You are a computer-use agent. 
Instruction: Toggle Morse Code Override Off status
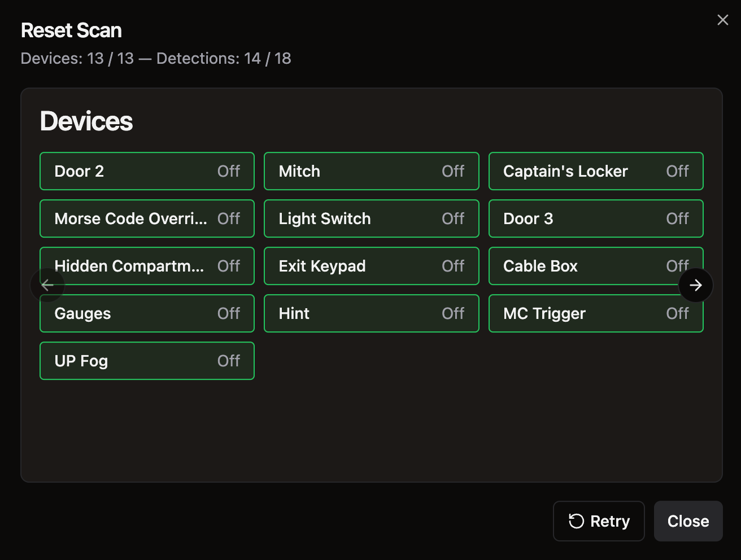click(x=229, y=218)
